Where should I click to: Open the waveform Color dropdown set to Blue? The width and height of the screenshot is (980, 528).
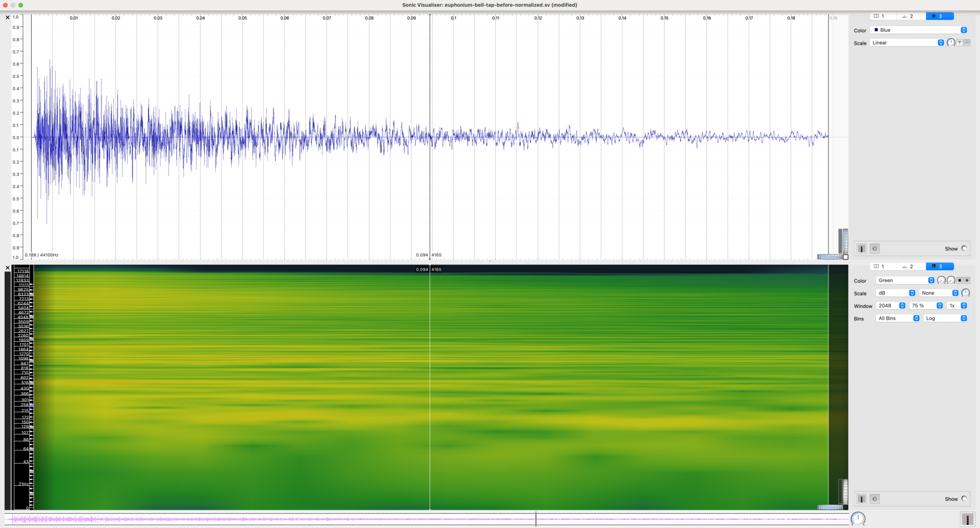[x=919, y=30]
